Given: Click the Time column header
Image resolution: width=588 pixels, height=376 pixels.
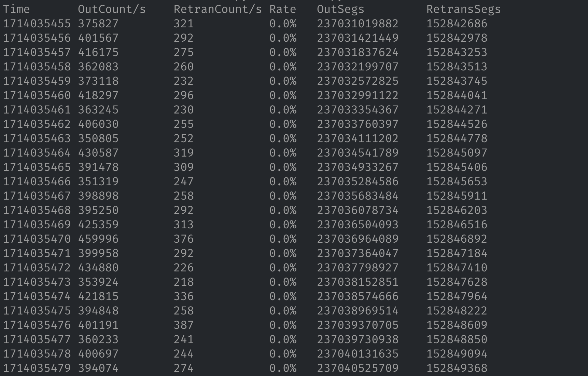Looking at the screenshot, I should 16,9.
